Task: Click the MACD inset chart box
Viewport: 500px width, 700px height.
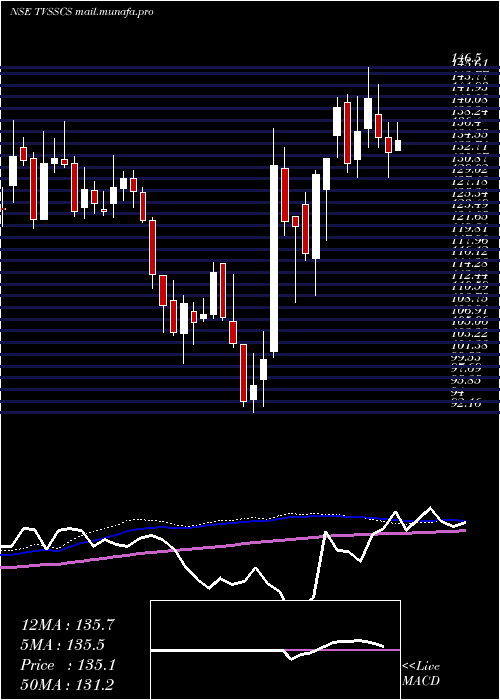Action: coord(275,650)
